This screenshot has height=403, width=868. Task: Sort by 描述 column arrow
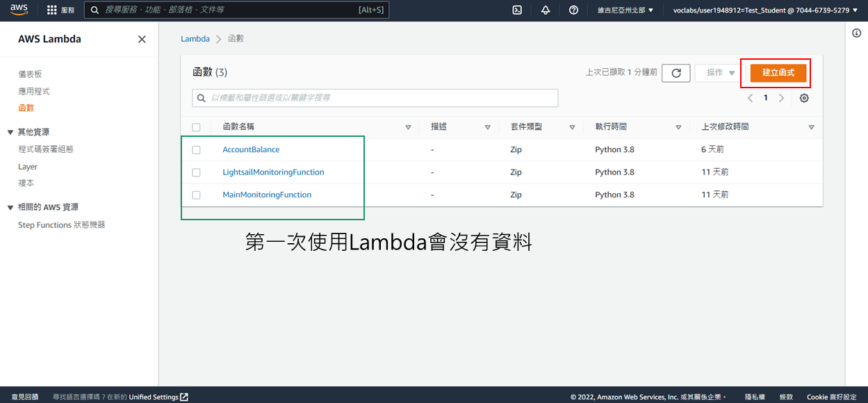[488, 128]
